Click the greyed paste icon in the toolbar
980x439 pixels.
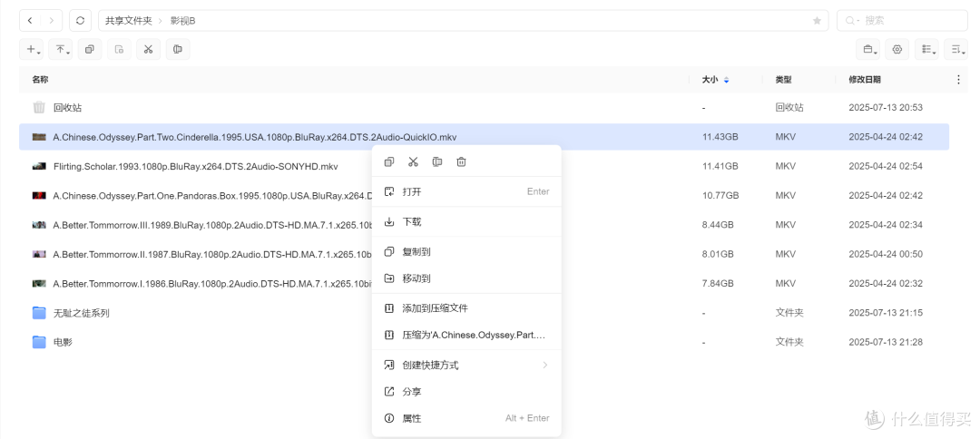(x=119, y=49)
